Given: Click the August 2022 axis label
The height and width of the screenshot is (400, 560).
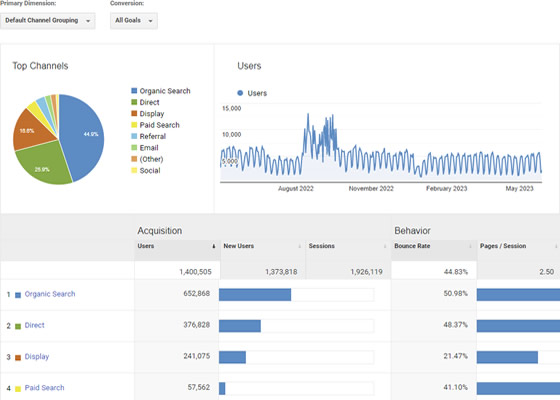Looking at the screenshot, I should pyautogui.click(x=296, y=189).
